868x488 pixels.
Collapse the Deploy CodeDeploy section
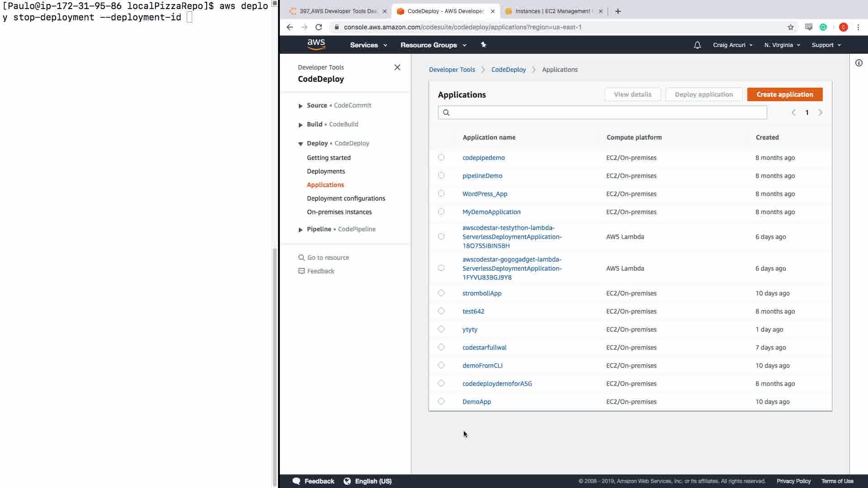pyautogui.click(x=301, y=144)
